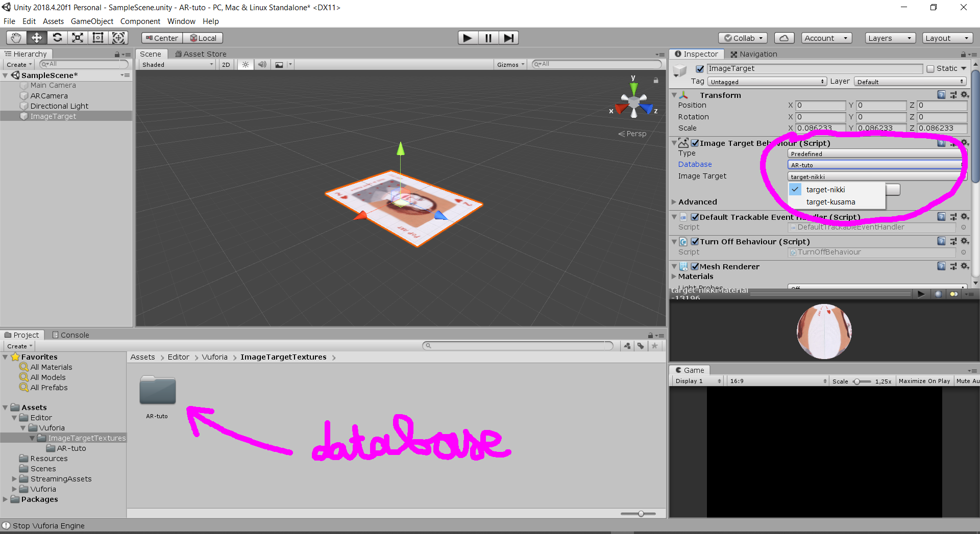
Task: Select the Rotate tool
Action: 57,38
